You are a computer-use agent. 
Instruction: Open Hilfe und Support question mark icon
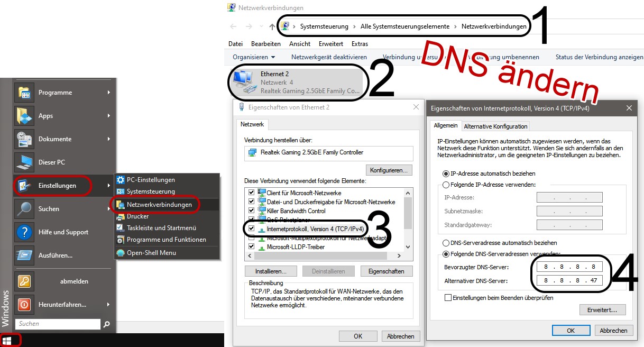click(x=24, y=232)
